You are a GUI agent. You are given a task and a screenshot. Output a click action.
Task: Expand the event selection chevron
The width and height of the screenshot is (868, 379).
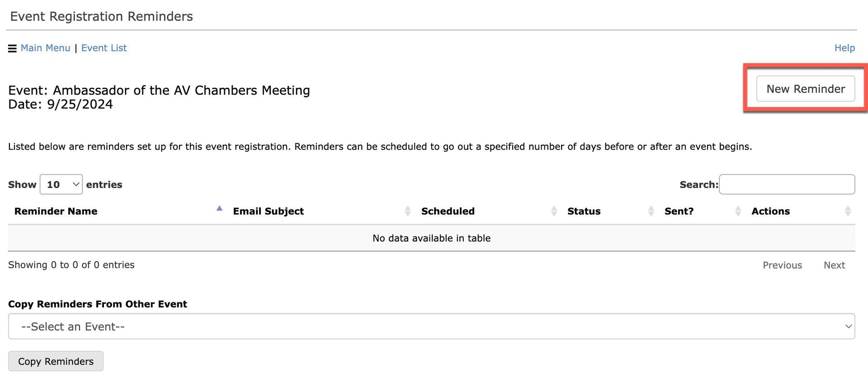pyautogui.click(x=849, y=326)
